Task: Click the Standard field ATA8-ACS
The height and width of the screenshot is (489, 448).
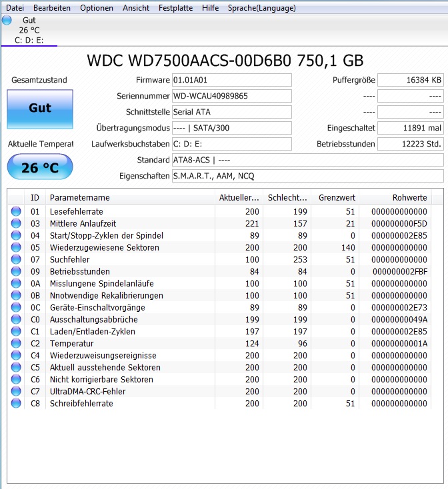Action: click(307, 160)
